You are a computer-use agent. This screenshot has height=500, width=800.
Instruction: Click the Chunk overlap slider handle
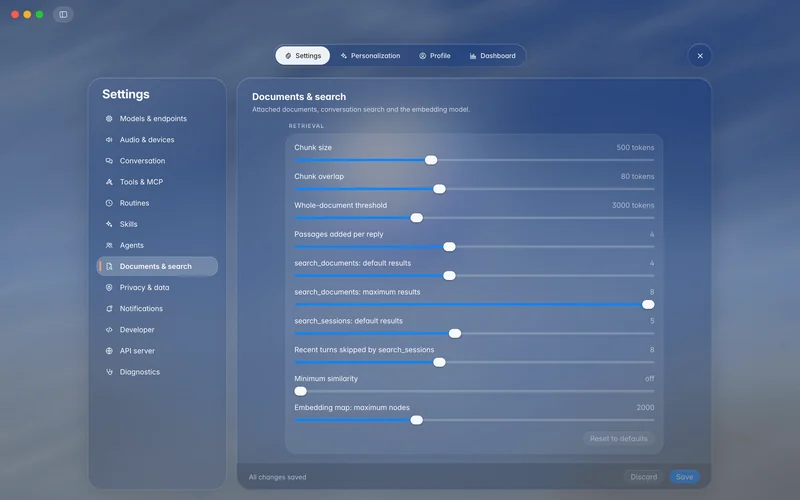point(439,189)
